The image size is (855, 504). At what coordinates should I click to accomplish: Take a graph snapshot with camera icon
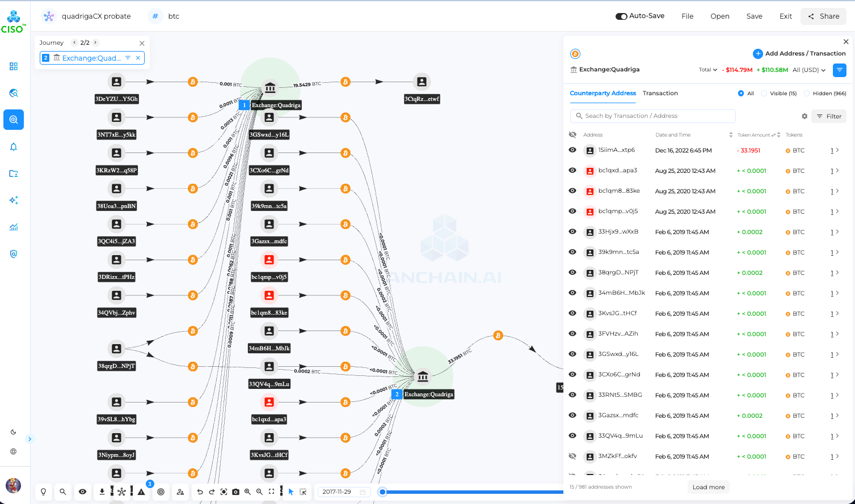click(x=235, y=492)
